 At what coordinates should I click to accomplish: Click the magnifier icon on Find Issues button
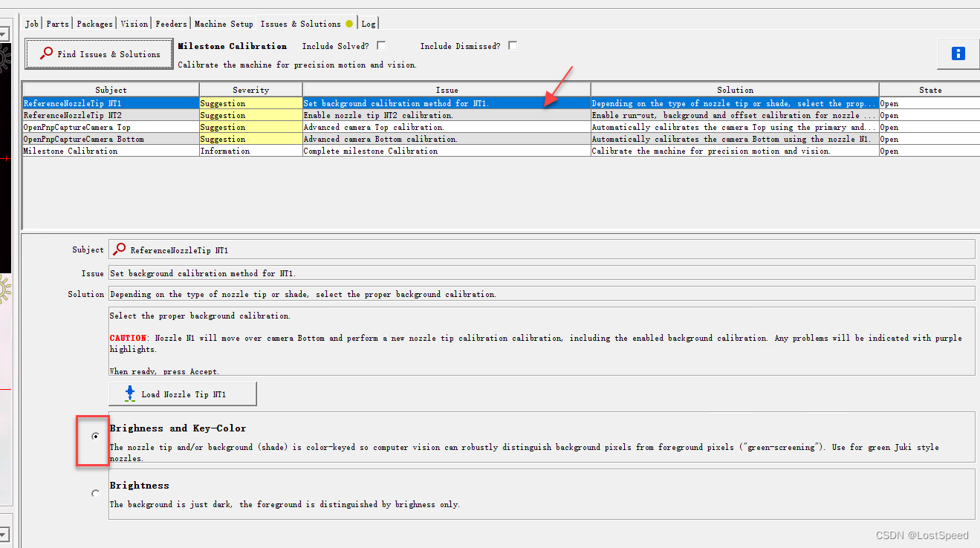[46, 54]
